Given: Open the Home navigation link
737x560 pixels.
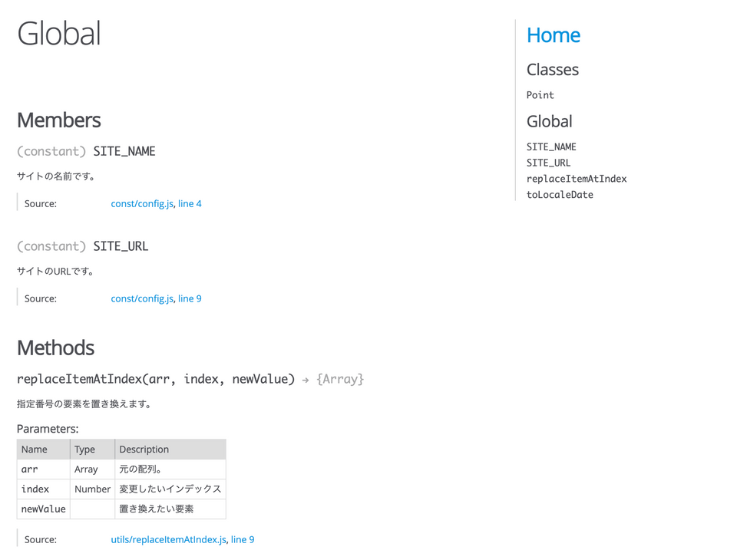Looking at the screenshot, I should (x=553, y=35).
